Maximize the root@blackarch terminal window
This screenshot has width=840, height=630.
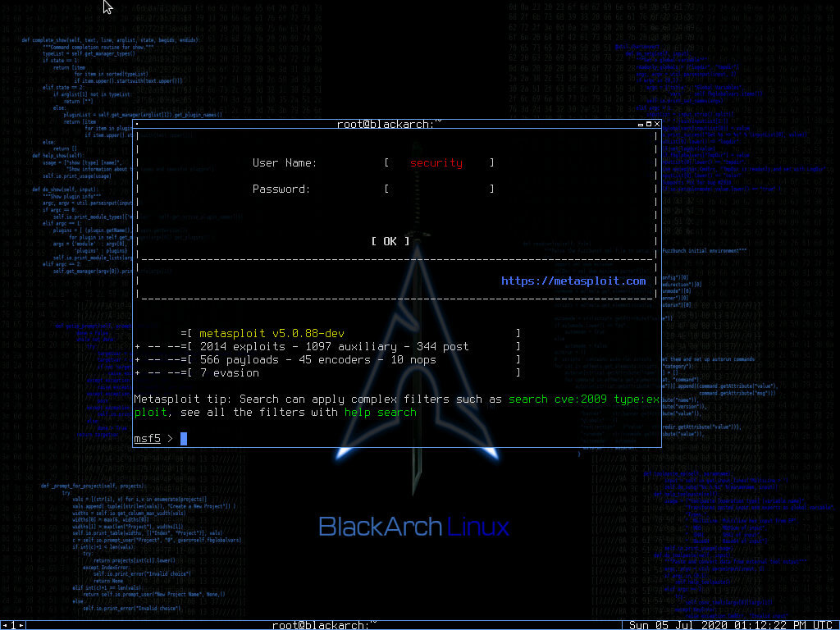(649, 125)
